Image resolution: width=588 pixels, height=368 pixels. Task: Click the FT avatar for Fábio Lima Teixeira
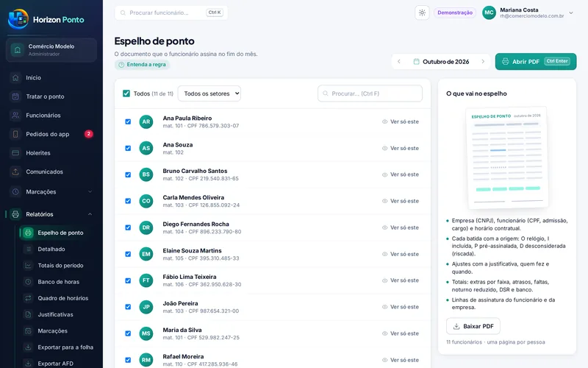[x=146, y=280]
